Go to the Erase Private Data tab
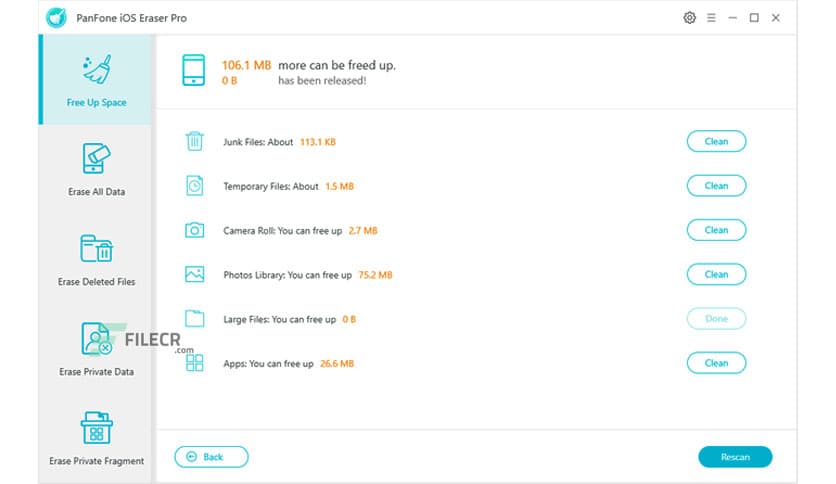The height and width of the screenshot is (484, 836). click(x=96, y=350)
